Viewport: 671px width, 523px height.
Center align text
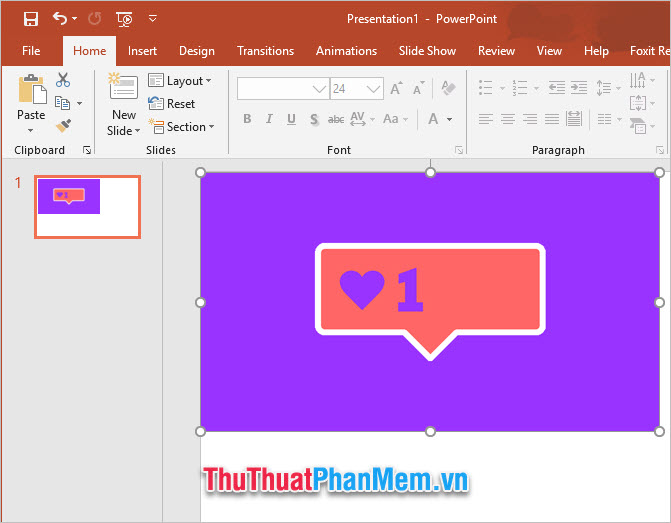[x=508, y=119]
